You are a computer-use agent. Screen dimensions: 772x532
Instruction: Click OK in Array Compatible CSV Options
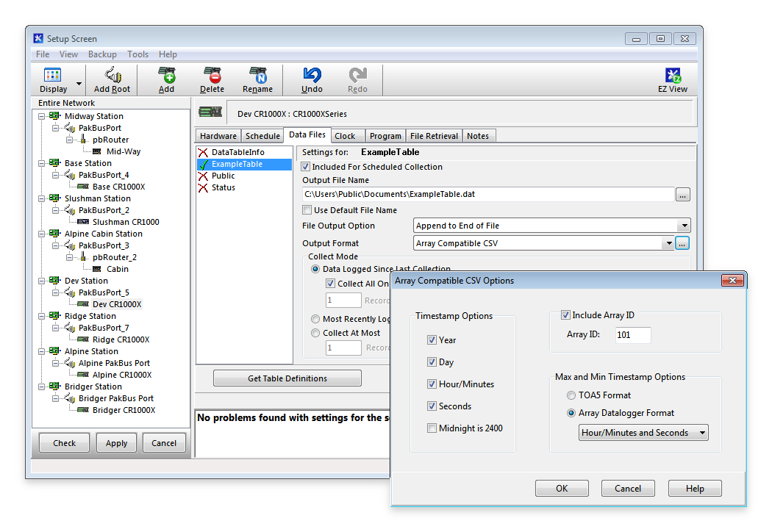pos(562,489)
